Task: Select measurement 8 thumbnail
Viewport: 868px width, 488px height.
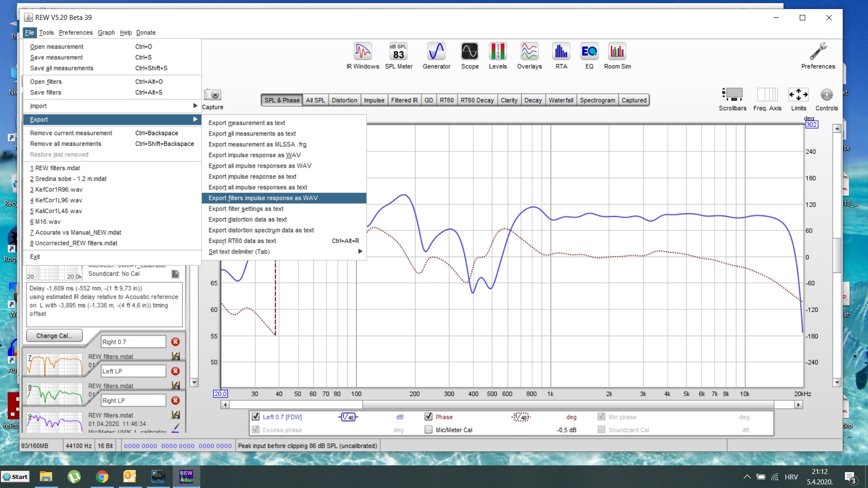Action: [54, 394]
